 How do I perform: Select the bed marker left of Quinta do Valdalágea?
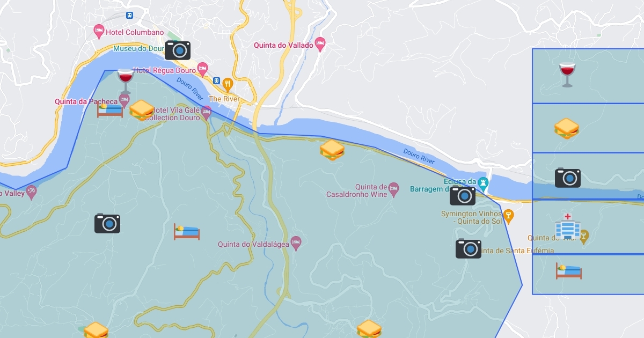(187, 232)
